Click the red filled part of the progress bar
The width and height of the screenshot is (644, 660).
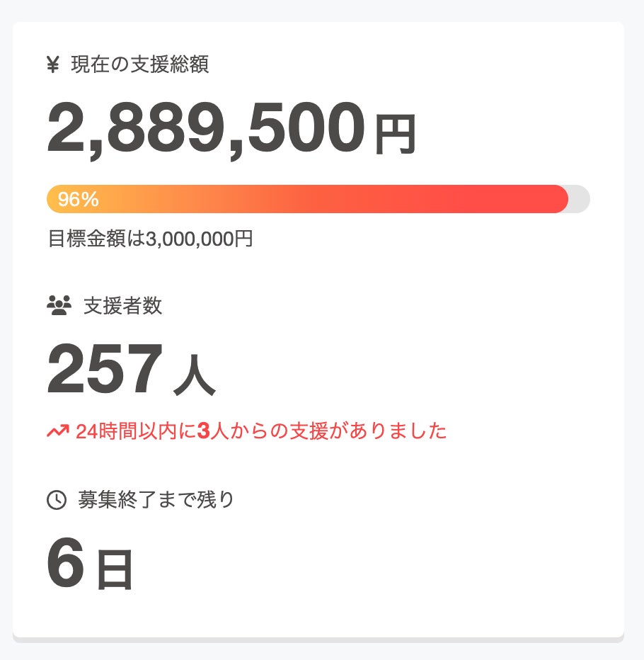425,199
